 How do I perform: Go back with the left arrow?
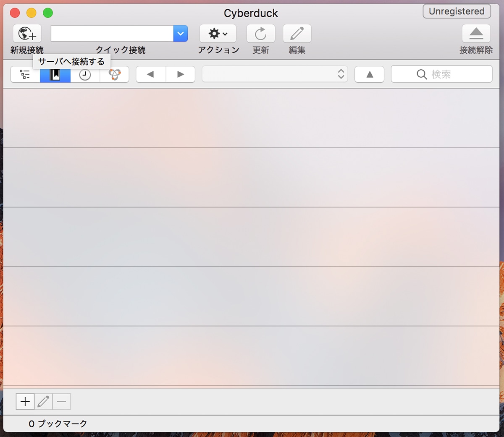coord(151,74)
